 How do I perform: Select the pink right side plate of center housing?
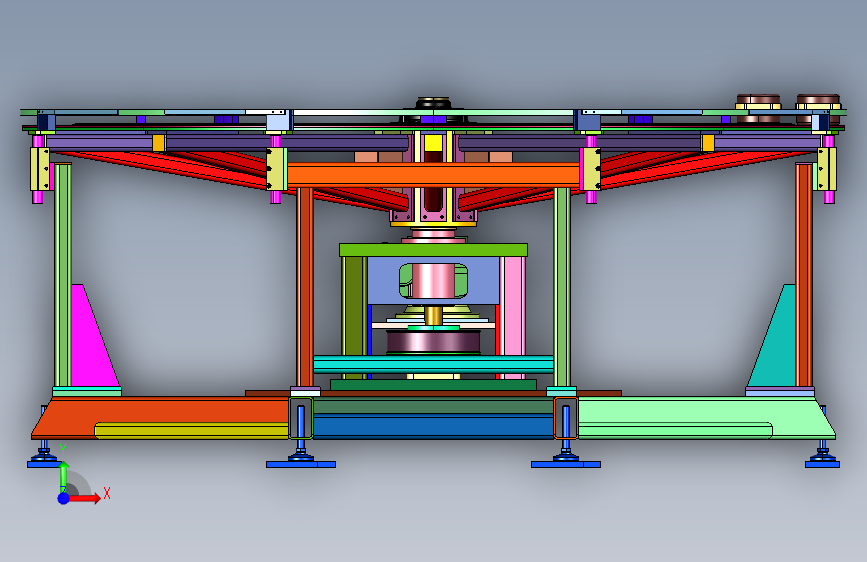point(513,318)
